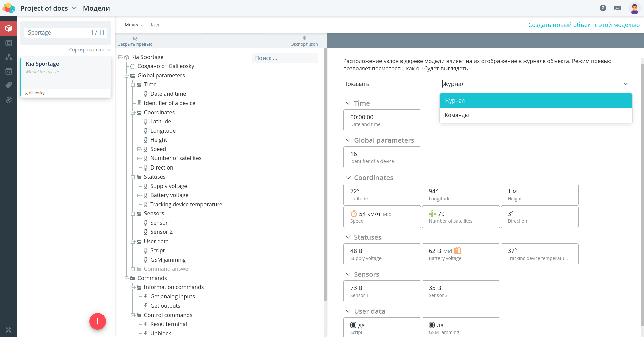Select the Models cube sidebar icon

point(9,28)
